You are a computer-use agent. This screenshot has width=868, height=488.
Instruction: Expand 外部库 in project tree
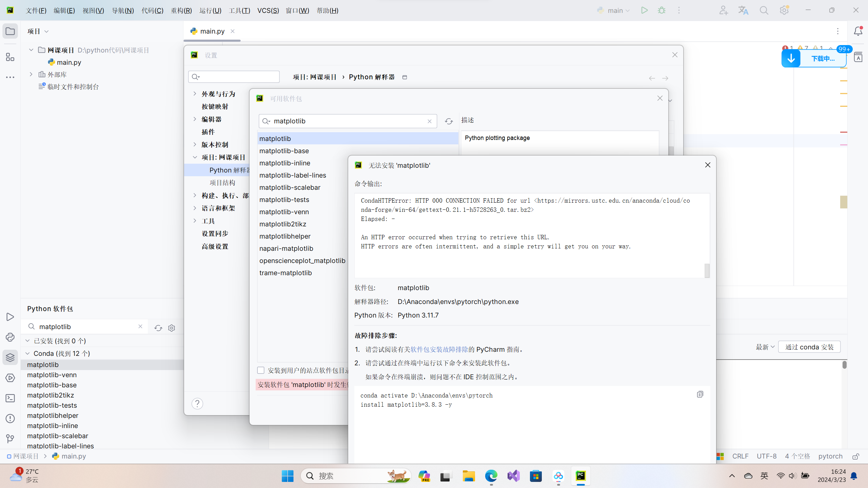point(31,74)
